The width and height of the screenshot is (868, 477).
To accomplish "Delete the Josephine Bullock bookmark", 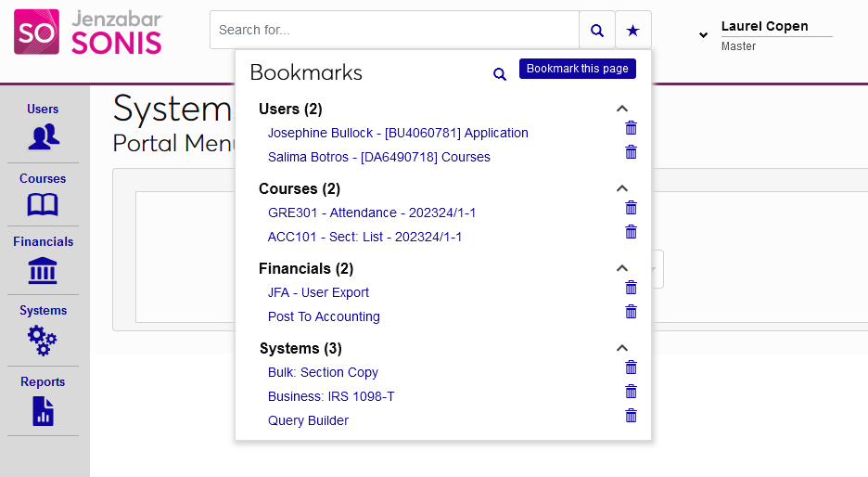I will pyautogui.click(x=632, y=128).
